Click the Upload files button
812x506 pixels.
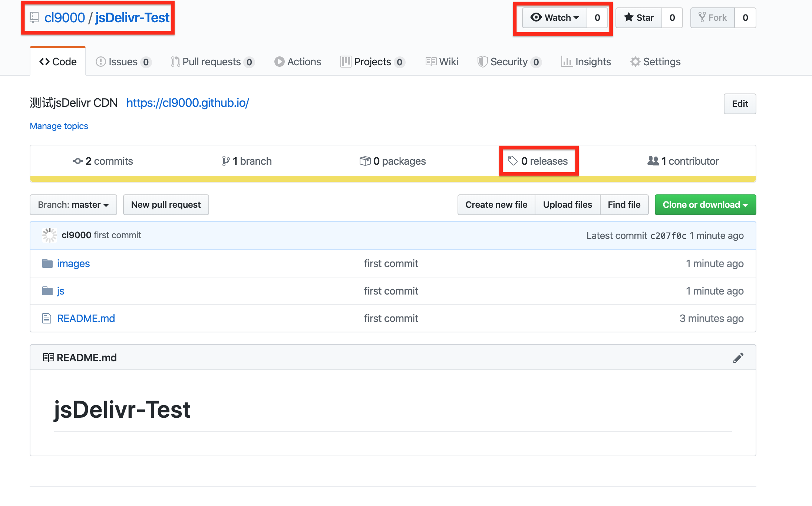coord(567,205)
